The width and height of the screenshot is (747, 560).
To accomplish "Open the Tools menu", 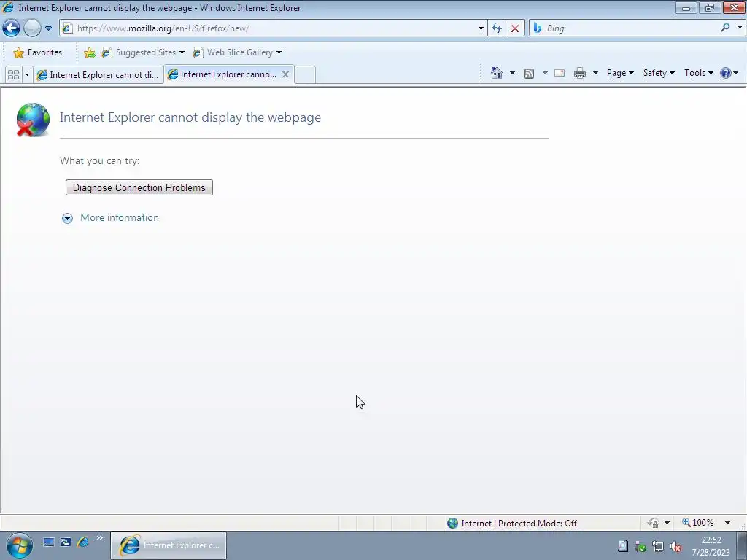I will tap(698, 73).
